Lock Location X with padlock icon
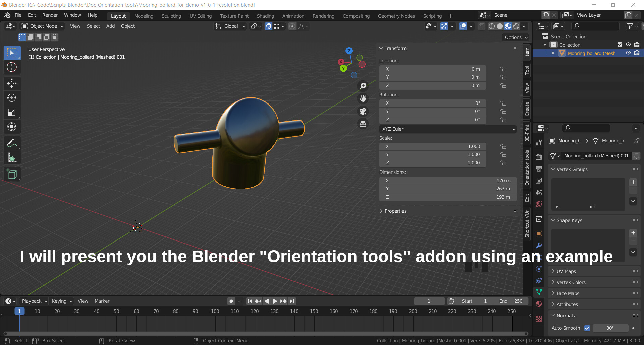Image resolution: width=644 pixels, height=345 pixels. [x=503, y=69]
